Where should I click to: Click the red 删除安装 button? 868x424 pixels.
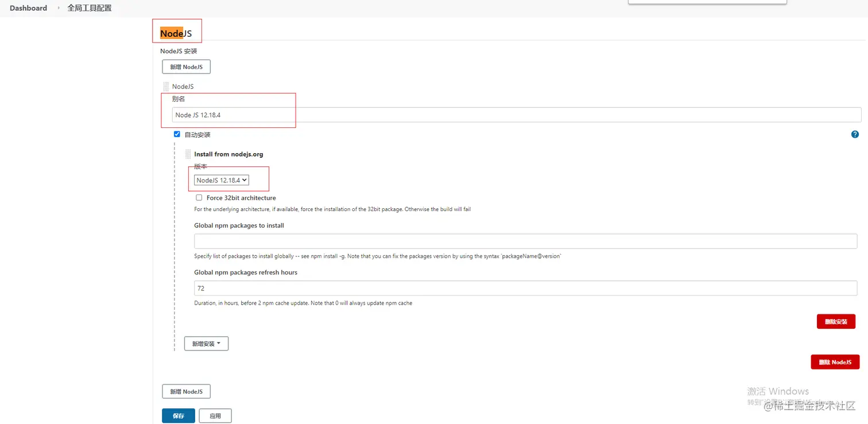coord(836,321)
